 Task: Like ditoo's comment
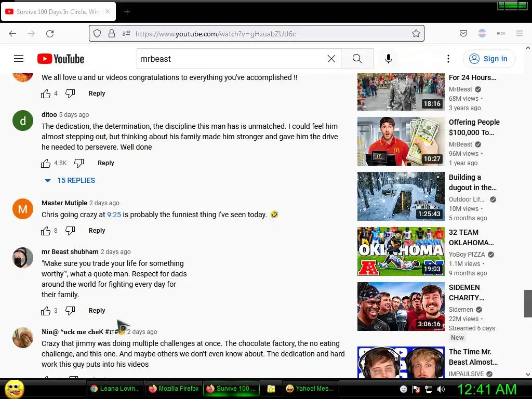click(46, 163)
